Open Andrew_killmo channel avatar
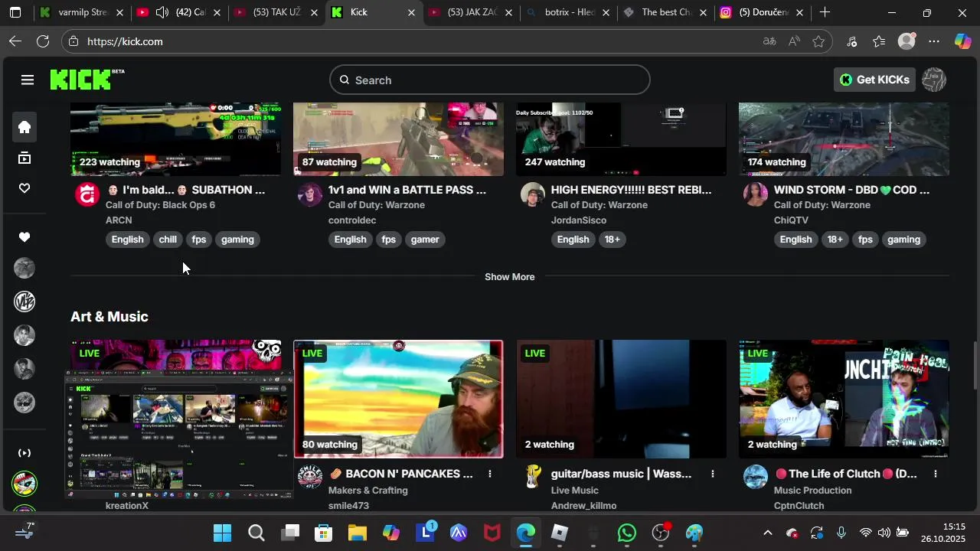The height and width of the screenshot is (551, 980). tap(533, 477)
